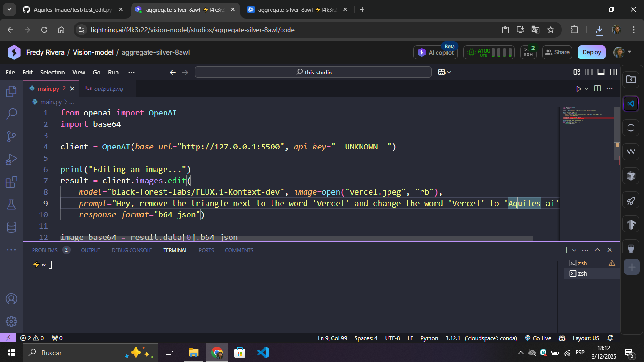Maximize the terminal panel with chevron
644x362 pixels.
[x=597, y=250]
